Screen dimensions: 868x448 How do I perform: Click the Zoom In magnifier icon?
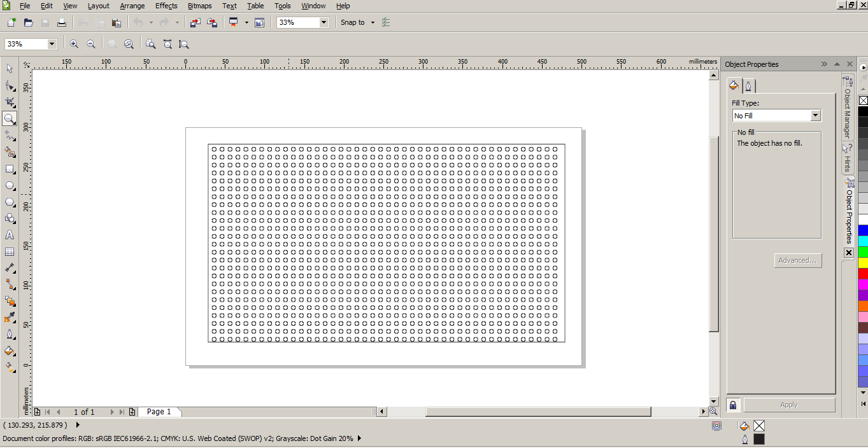click(74, 44)
